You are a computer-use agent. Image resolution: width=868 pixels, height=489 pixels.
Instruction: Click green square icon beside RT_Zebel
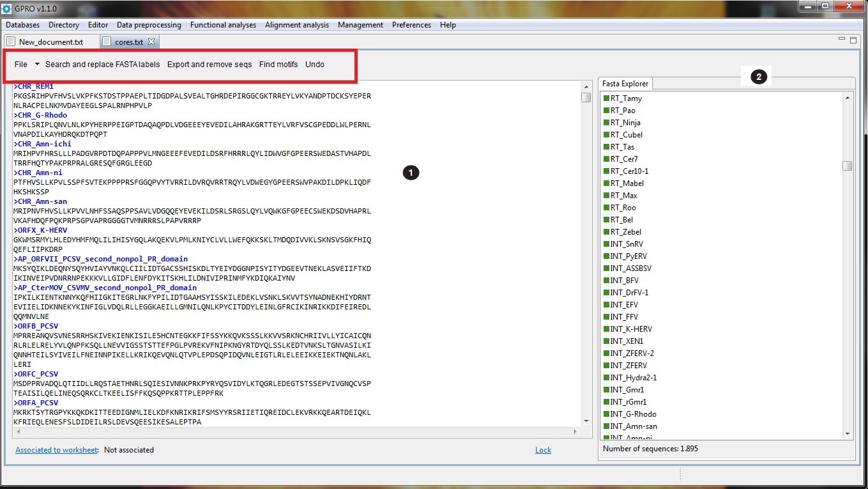606,232
